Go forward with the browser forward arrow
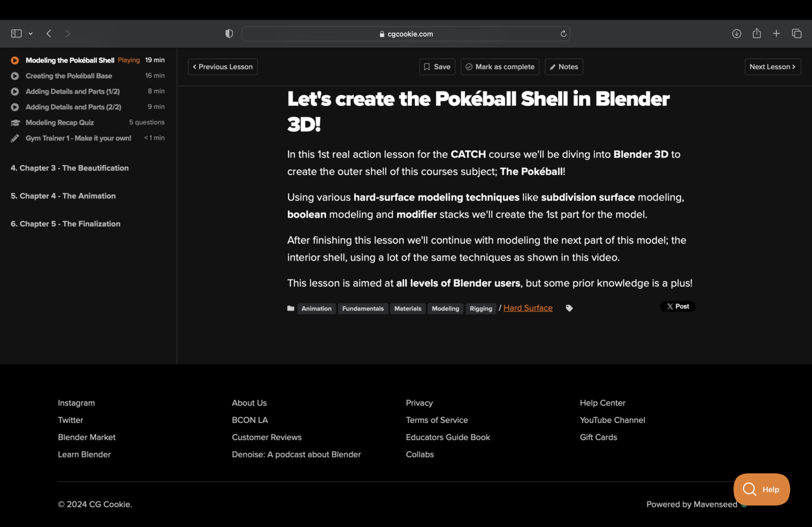Screen dimensions: 812x527 [x=68, y=34]
